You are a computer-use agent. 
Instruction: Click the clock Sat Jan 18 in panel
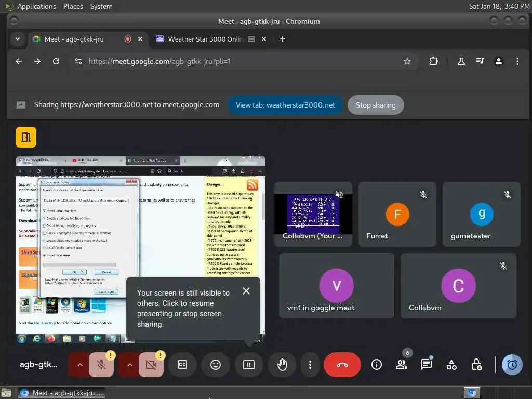(499, 6)
